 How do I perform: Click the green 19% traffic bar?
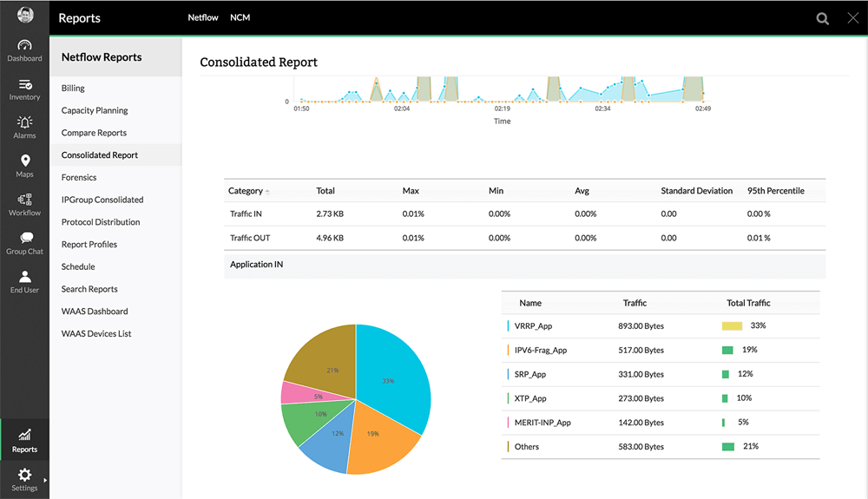click(x=727, y=351)
